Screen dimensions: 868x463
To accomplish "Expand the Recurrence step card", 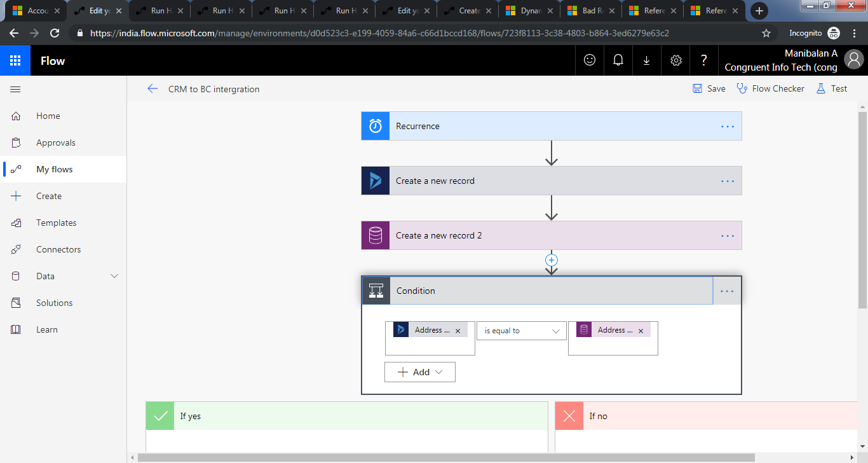I will 552,126.
